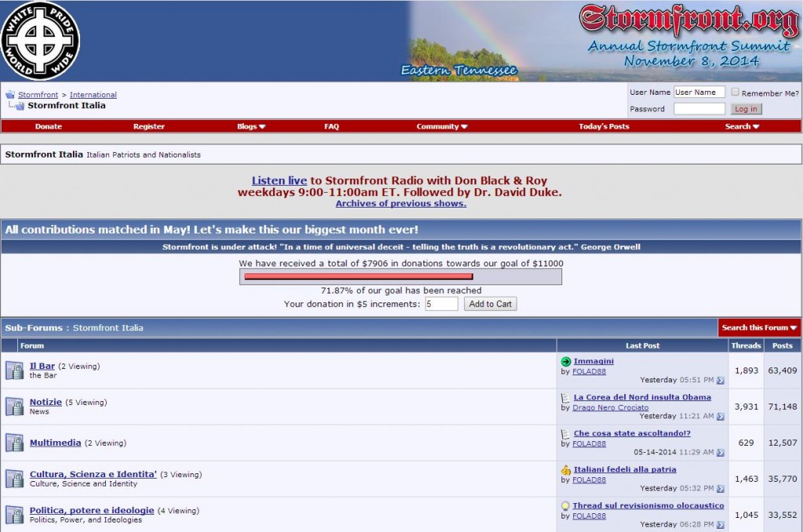This screenshot has width=803, height=532.
Task: Click the circular logo in the header
Action: 40,41
